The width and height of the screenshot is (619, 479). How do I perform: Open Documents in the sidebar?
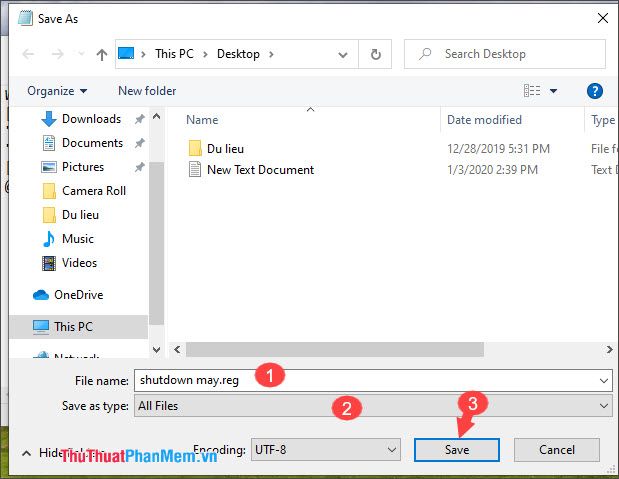click(x=92, y=143)
